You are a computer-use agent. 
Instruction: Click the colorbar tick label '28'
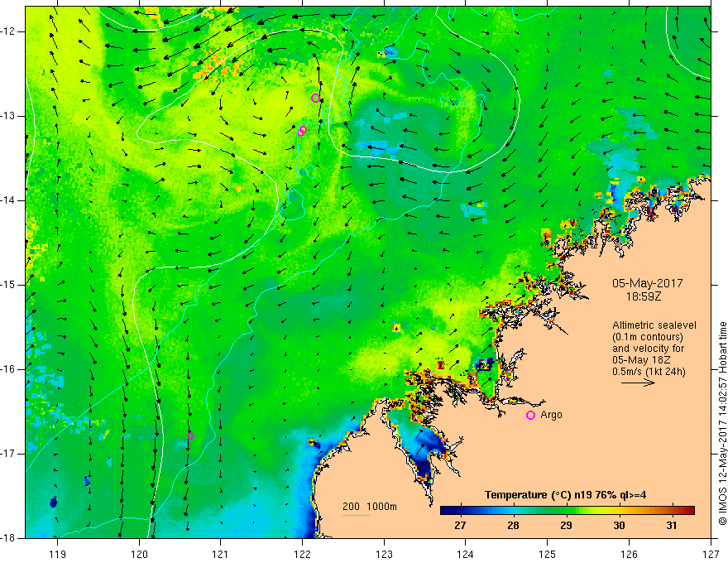513,526
